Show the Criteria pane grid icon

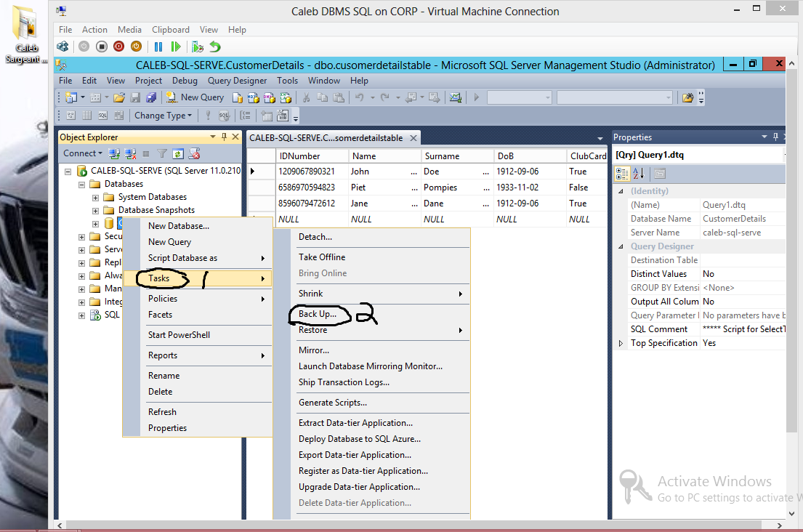point(87,116)
